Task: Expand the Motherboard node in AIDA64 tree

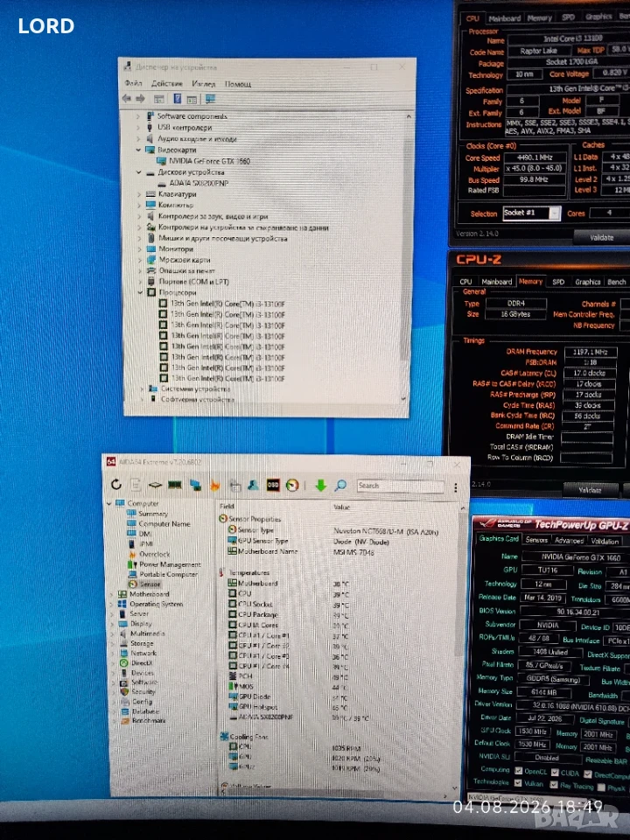Action: pos(112,594)
